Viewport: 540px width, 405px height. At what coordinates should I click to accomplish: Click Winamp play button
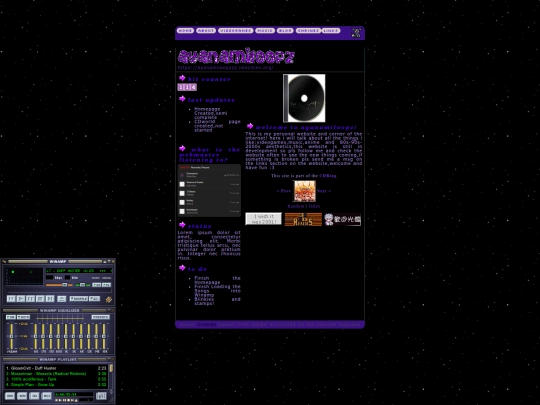21,299
